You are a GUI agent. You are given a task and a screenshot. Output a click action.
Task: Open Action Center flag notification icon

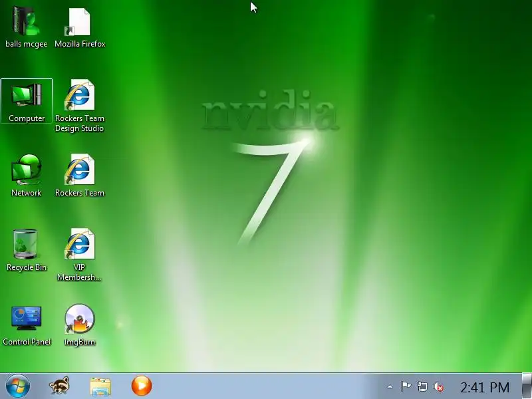(406, 386)
